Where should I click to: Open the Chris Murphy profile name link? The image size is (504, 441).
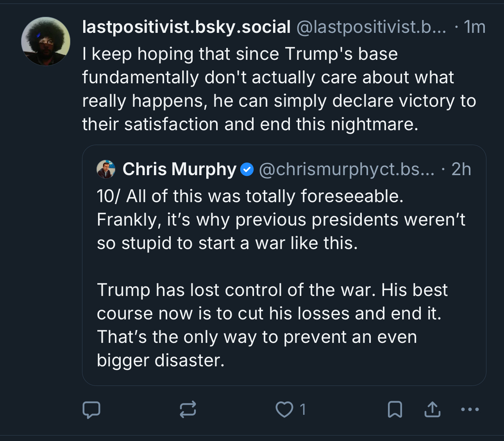[179, 169]
